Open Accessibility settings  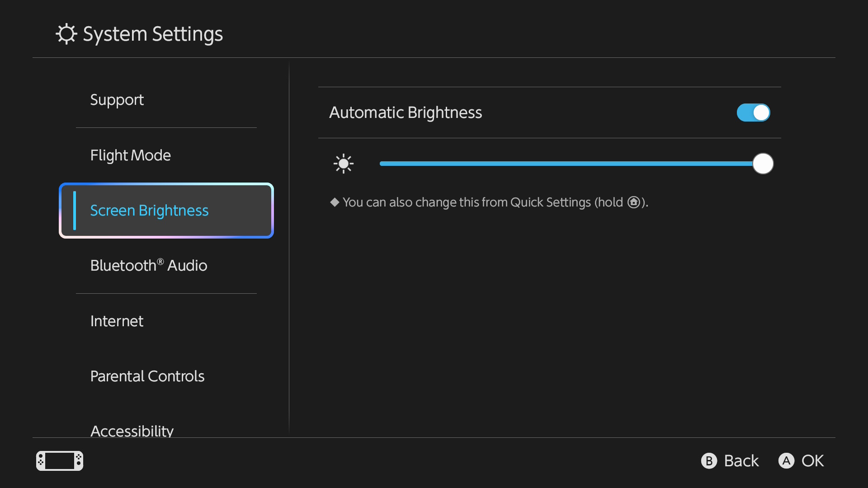132,431
